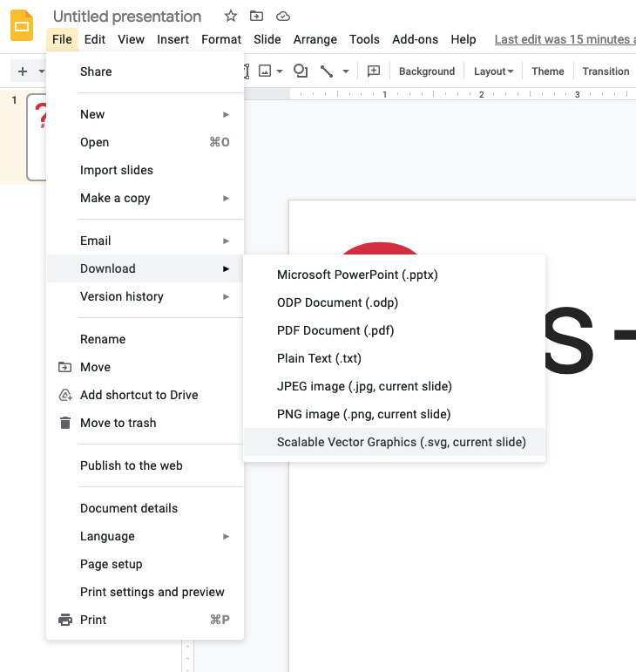Screen dimensions: 636x672
Task: Open Print settings and preview
Action: click(145, 592)
